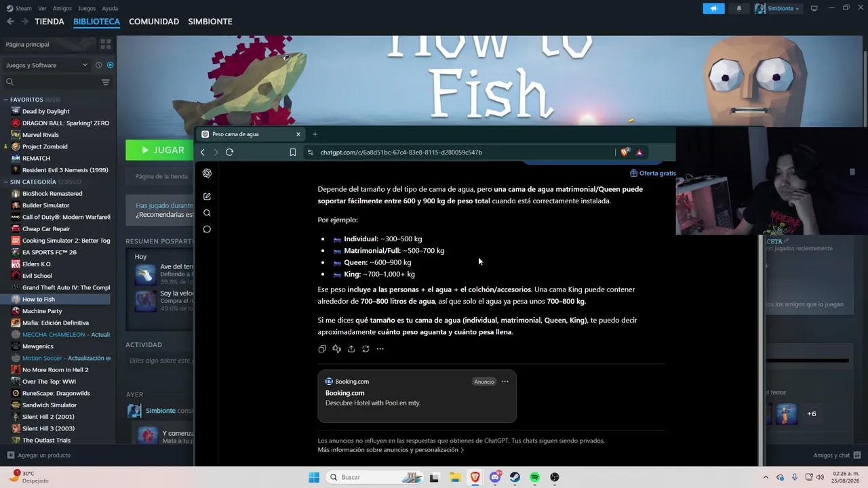
Task: Close the 'Peso cama de agua' tab
Action: (298, 134)
